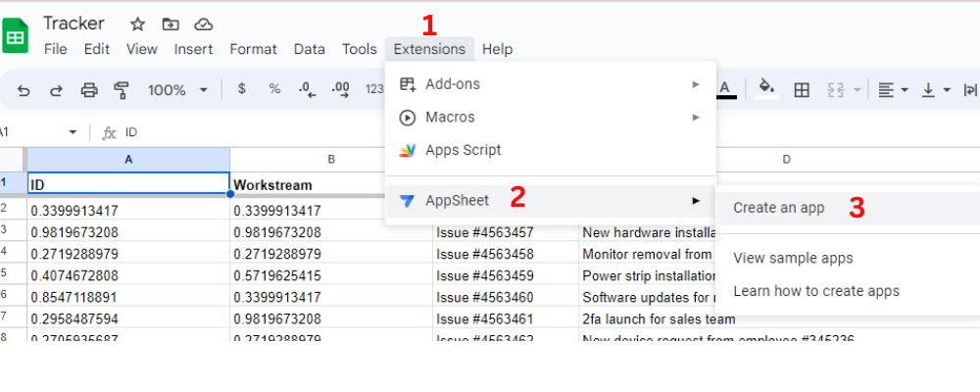980x392 pixels.
Task: Select the ID header cell
Action: click(x=128, y=182)
